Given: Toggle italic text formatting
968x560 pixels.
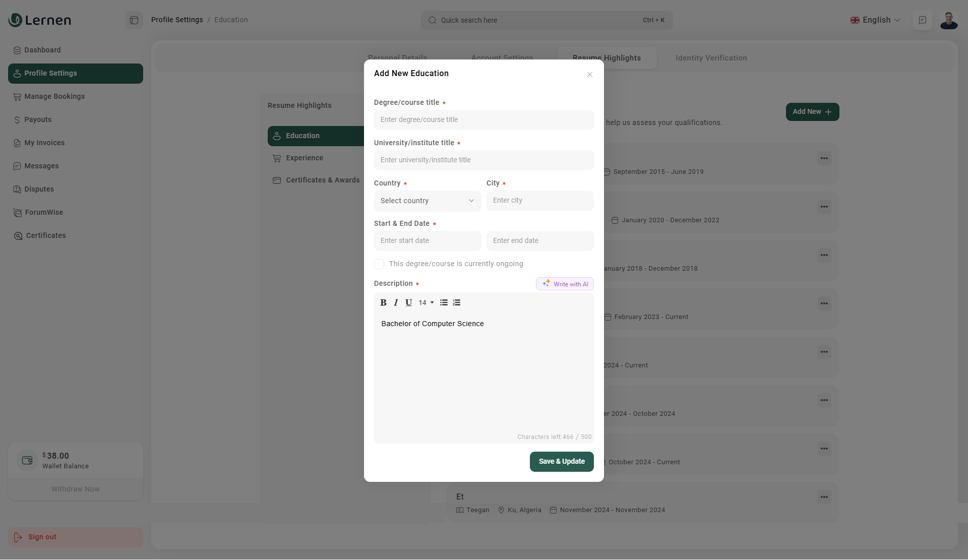Looking at the screenshot, I should (x=396, y=302).
